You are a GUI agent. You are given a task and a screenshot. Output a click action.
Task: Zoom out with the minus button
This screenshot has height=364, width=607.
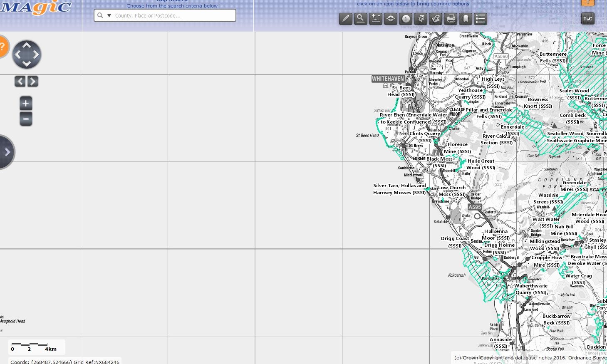click(26, 119)
